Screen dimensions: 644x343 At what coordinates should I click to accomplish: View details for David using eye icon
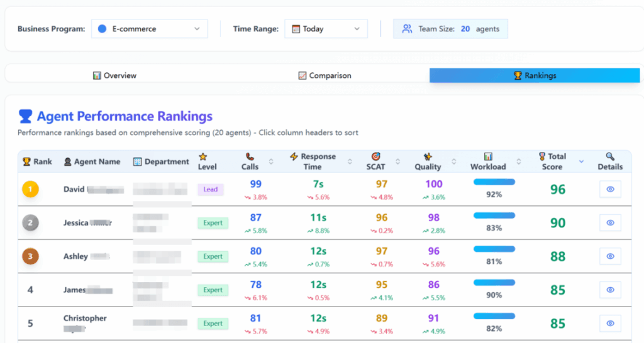(x=610, y=189)
